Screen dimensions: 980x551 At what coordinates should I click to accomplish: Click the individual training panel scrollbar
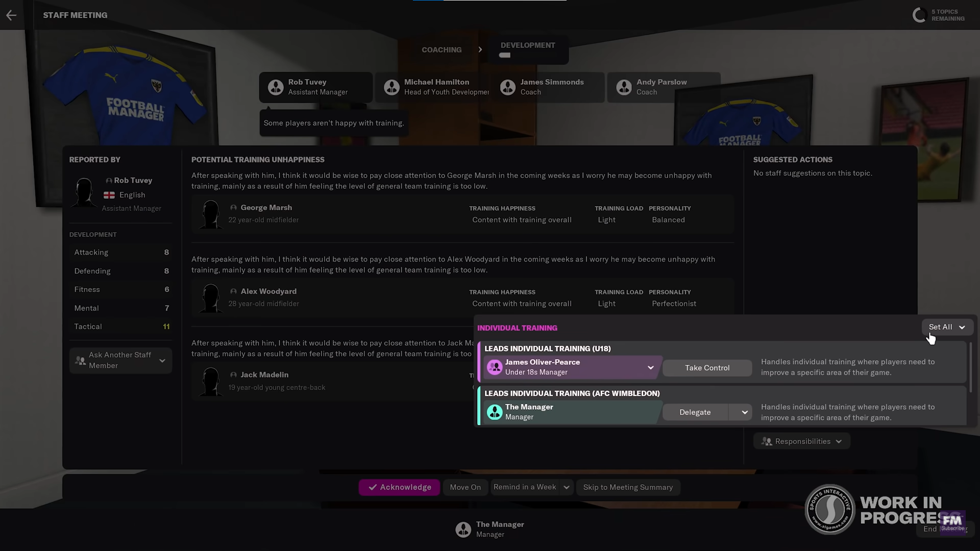pos(970,367)
